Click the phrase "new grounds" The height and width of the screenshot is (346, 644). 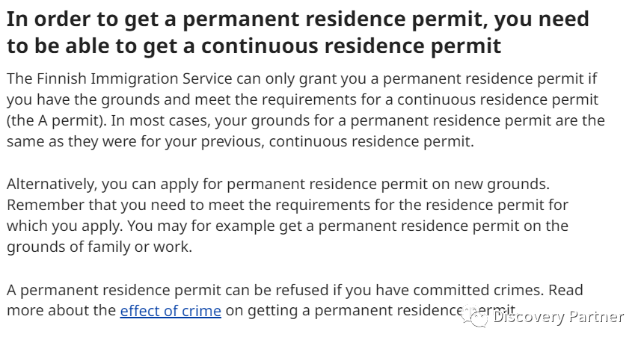500,185
